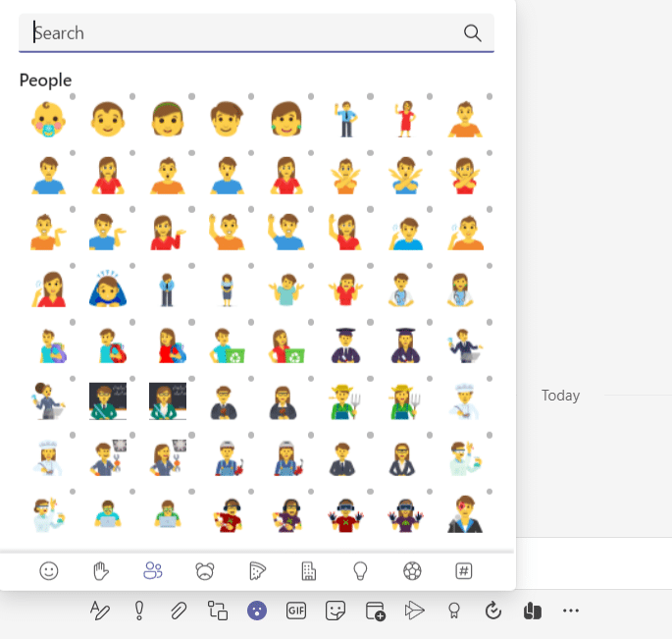Switch to Hand gestures category tab

click(x=101, y=571)
